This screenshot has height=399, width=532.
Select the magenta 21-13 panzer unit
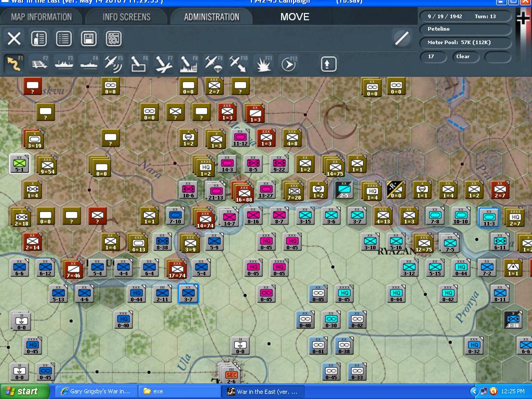(216, 191)
